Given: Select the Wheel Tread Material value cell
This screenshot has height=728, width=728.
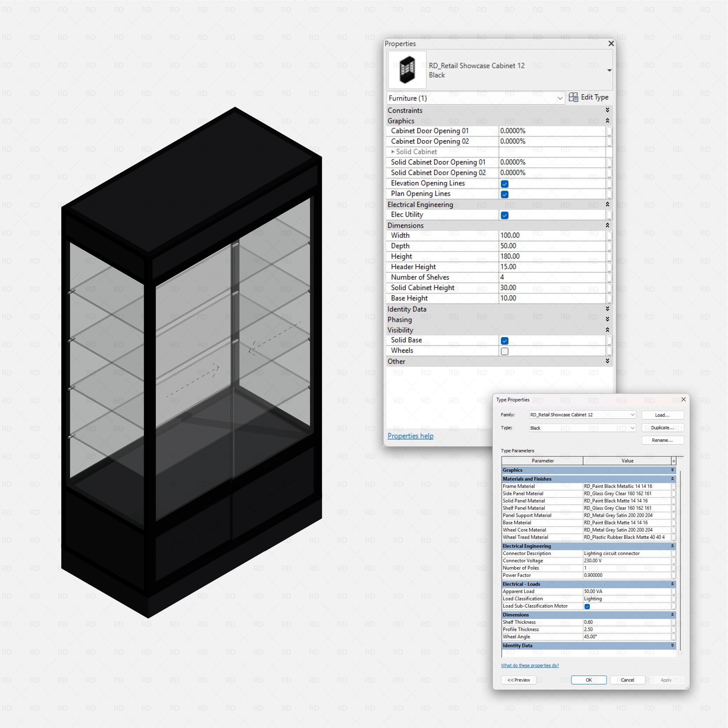Looking at the screenshot, I should (627, 537).
